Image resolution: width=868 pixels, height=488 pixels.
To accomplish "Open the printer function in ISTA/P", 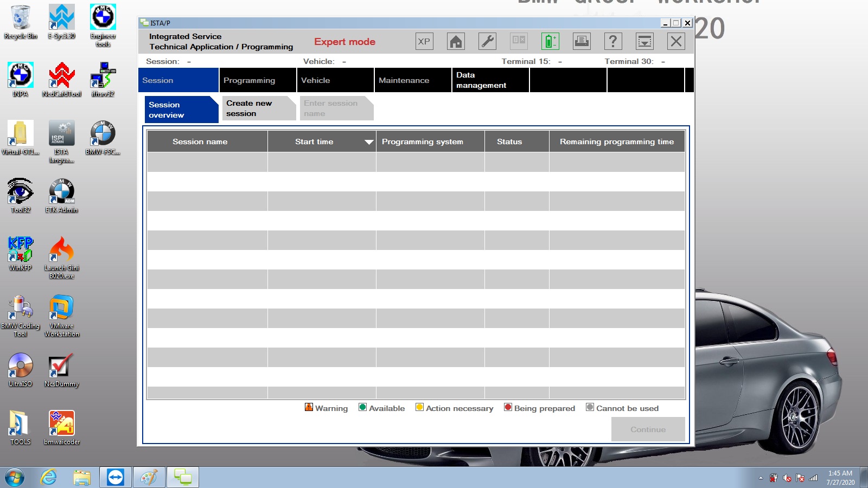I will [581, 41].
